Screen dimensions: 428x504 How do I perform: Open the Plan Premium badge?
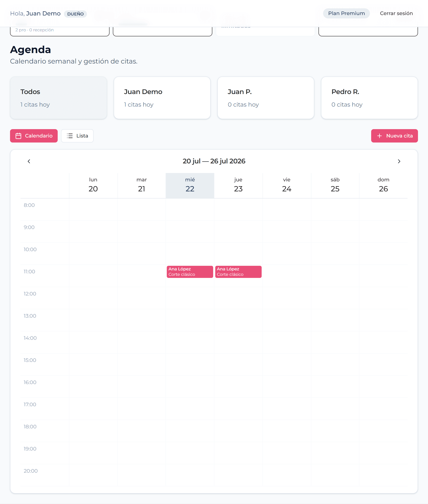tap(346, 13)
